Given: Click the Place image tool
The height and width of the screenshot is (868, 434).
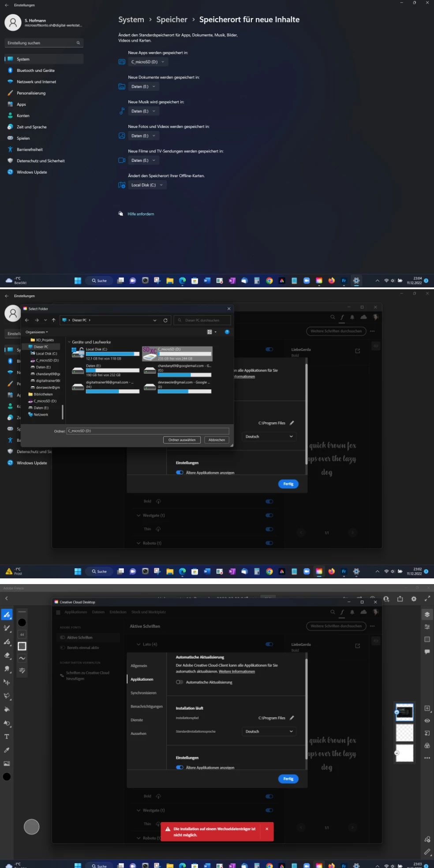Looking at the screenshot, I should (7, 764).
